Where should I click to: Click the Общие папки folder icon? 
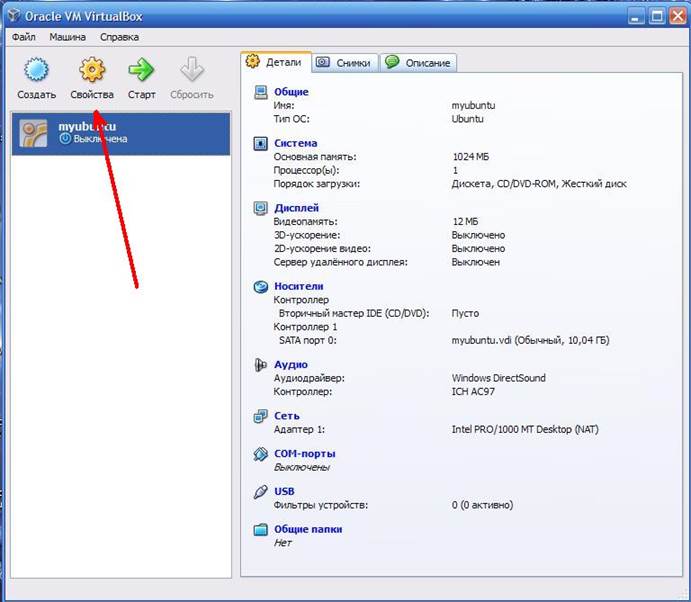tap(260, 529)
